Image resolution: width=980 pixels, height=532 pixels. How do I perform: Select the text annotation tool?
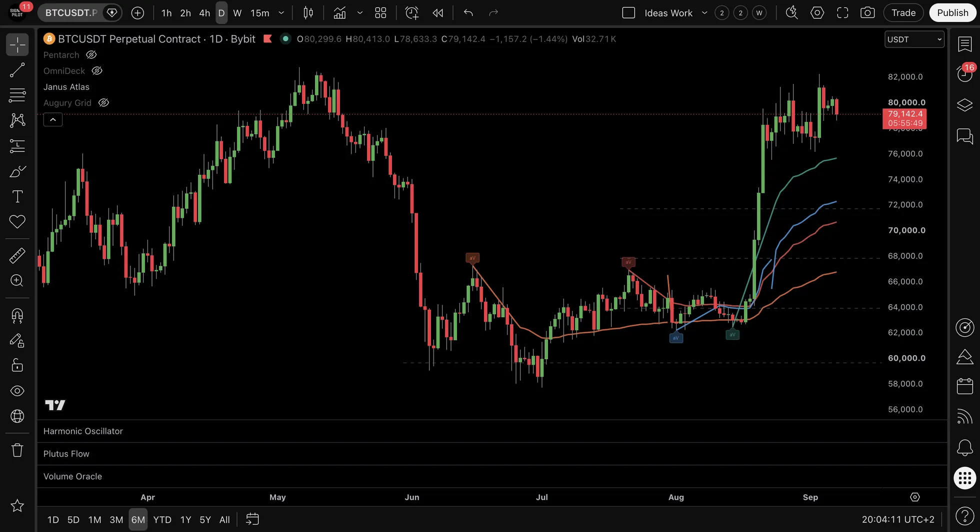tap(17, 196)
